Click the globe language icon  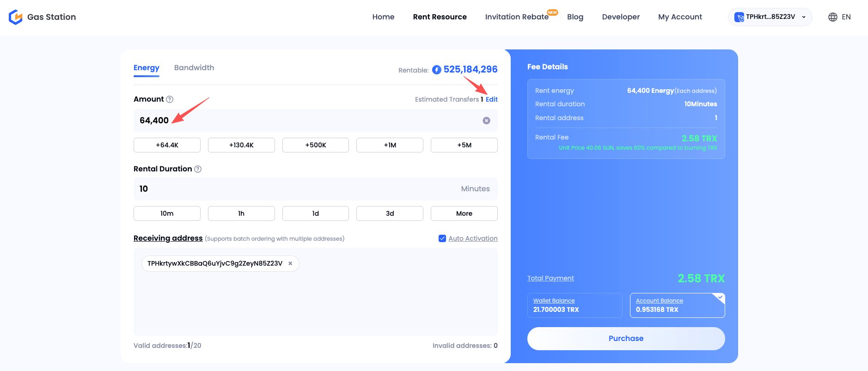tap(833, 17)
